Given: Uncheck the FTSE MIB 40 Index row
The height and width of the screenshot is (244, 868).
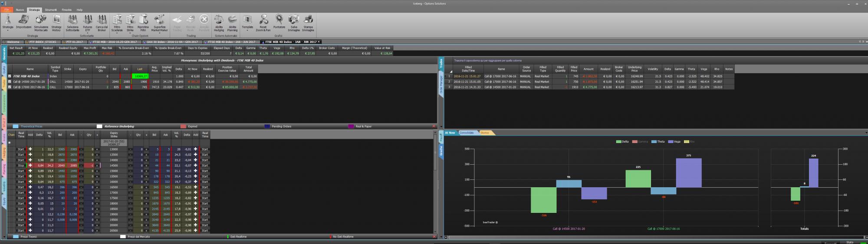Looking at the screenshot, I should [x=10, y=76].
